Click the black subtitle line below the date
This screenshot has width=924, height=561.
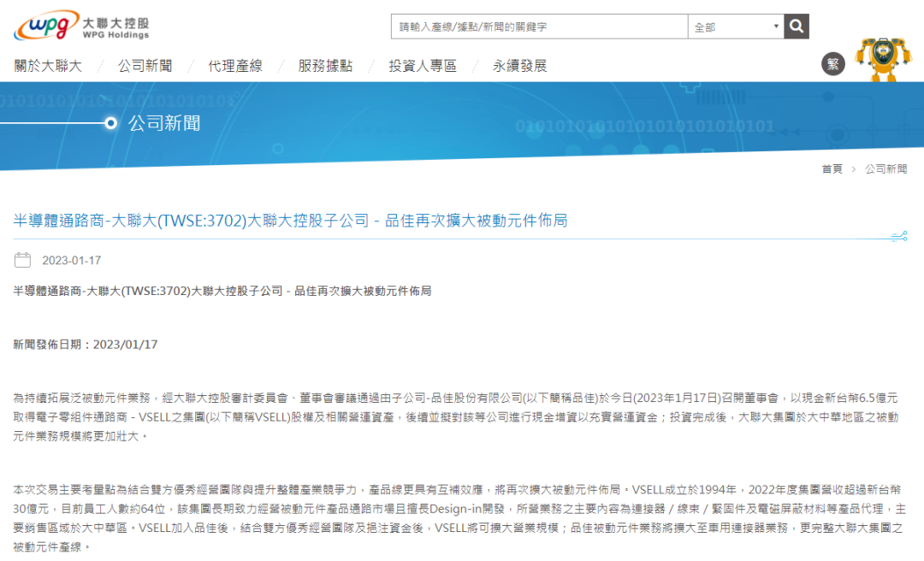(222, 291)
